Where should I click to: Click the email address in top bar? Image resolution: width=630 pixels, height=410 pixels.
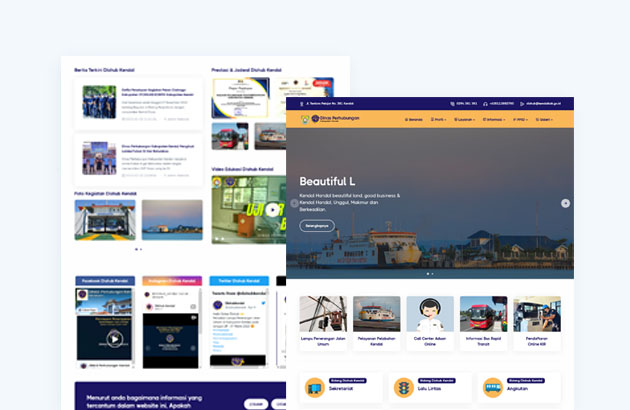546,103
